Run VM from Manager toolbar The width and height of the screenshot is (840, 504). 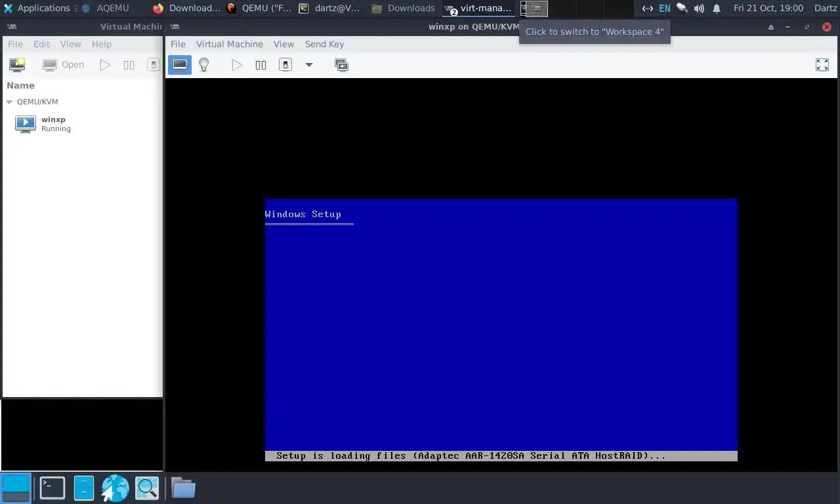[105, 64]
